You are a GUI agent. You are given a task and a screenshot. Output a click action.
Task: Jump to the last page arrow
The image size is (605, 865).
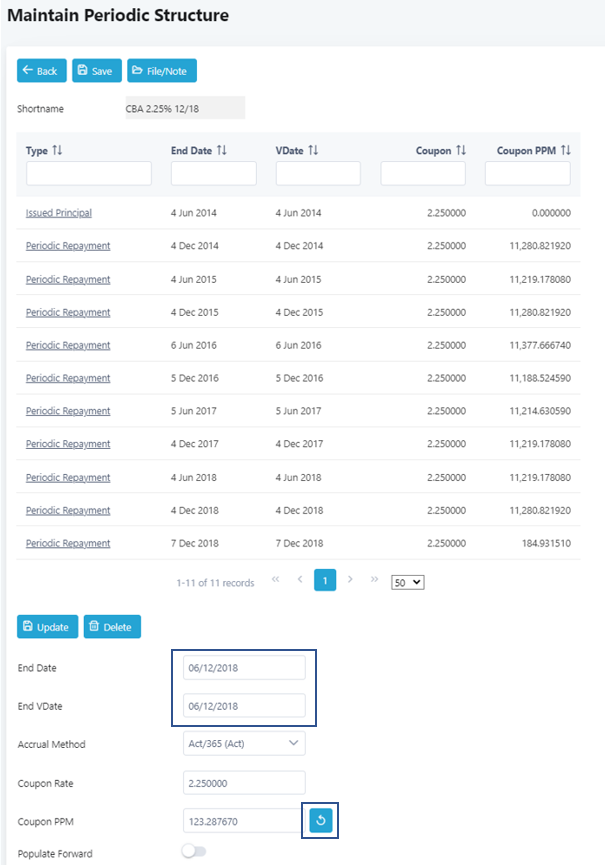click(374, 580)
